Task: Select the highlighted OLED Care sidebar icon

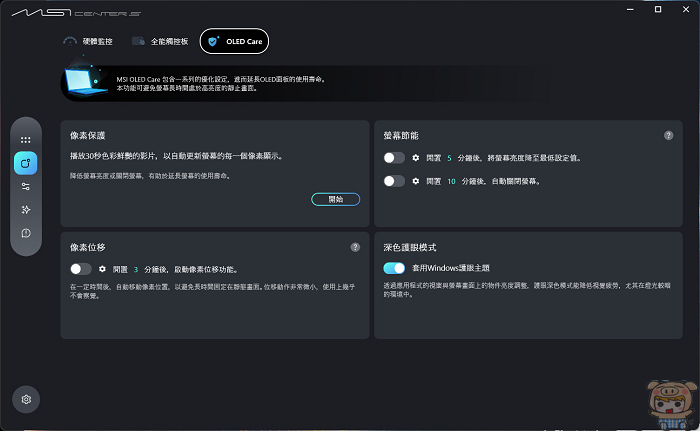Action: pyautogui.click(x=26, y=163)
